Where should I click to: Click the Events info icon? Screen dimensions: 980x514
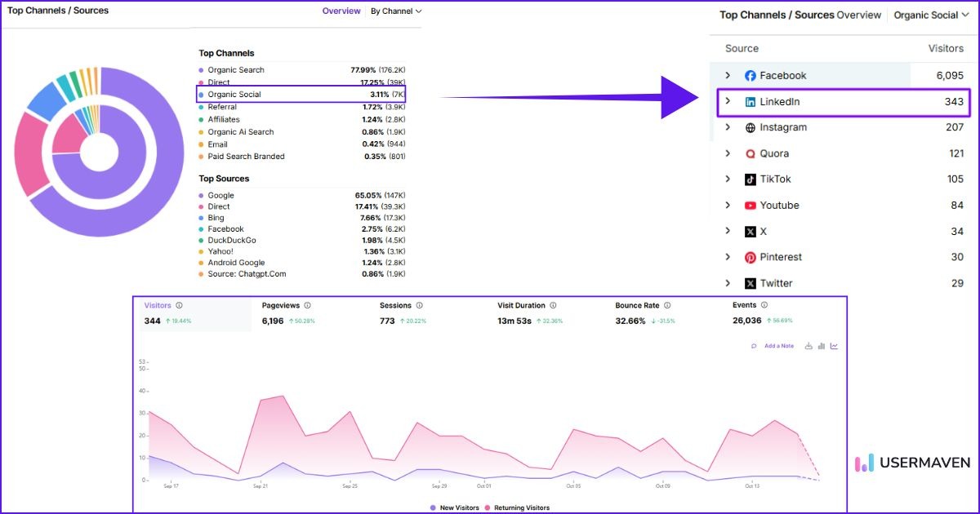766,306
